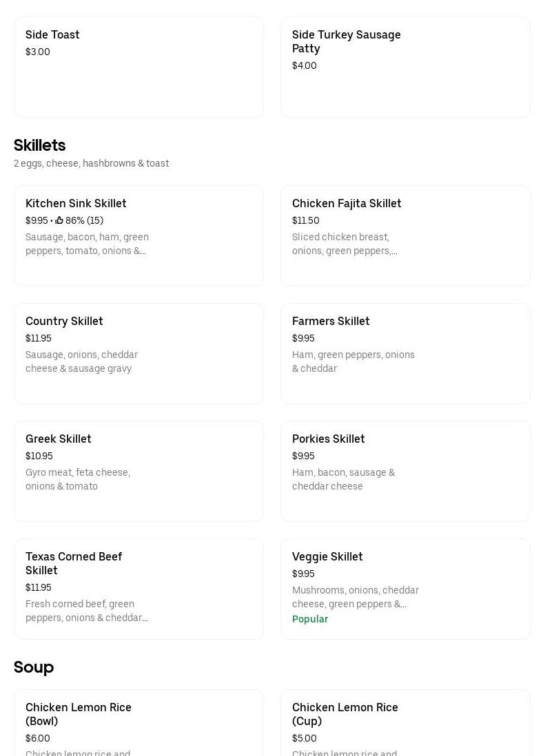Click the Greek Skillet description text

click(x=78, y=479)
